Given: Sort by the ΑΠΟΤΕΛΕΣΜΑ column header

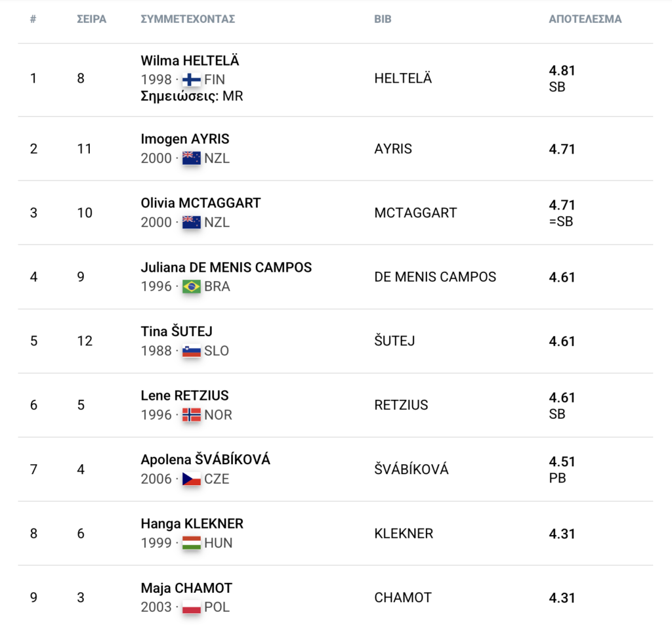Looking at the screenshot, I should pyautogui.click(x=585, y=19).
